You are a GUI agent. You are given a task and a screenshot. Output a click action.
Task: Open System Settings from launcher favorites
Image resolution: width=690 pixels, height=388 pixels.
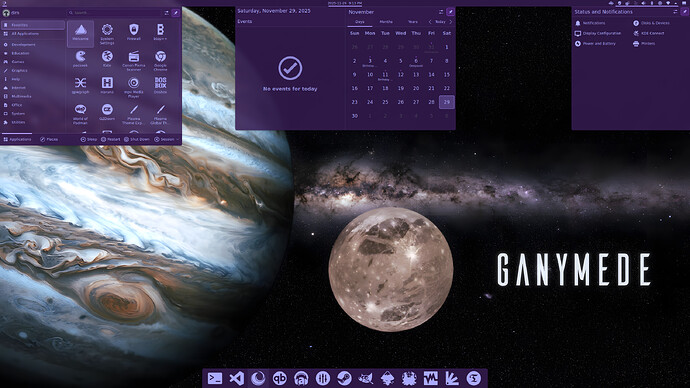click(x=107, y=33)
